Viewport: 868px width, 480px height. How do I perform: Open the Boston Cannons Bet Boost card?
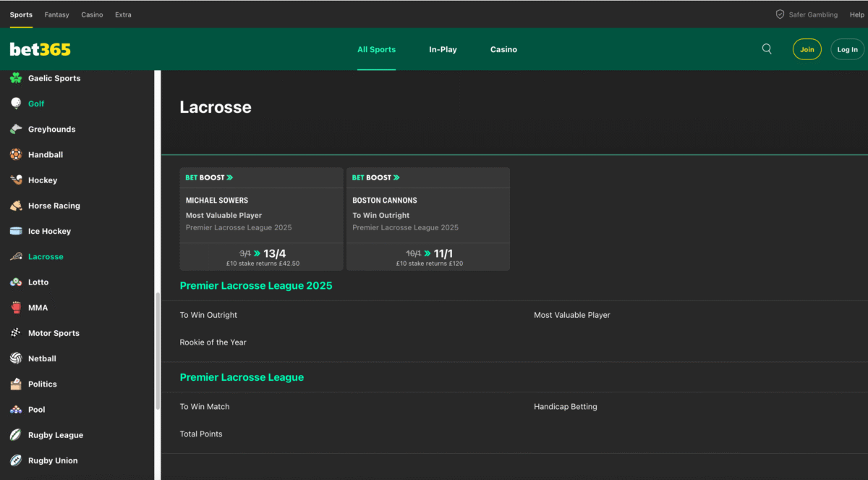tap(428, 219)
